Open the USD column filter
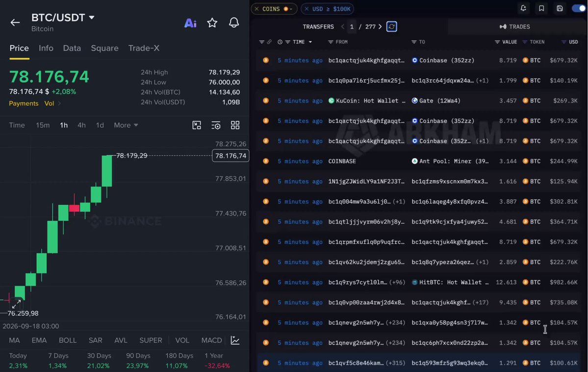Image resolution: width=588 pixels, height=372 pixels. point(563,42)
